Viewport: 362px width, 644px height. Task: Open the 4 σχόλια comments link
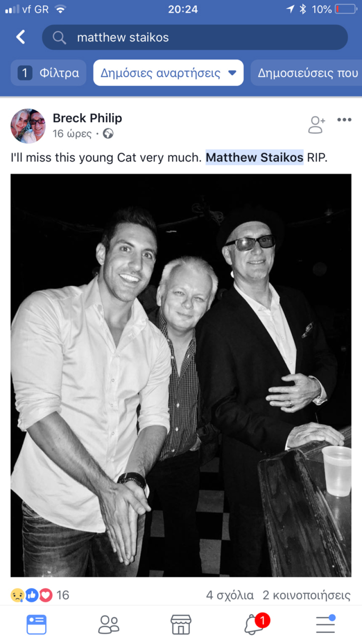click(x=230, y=595)
